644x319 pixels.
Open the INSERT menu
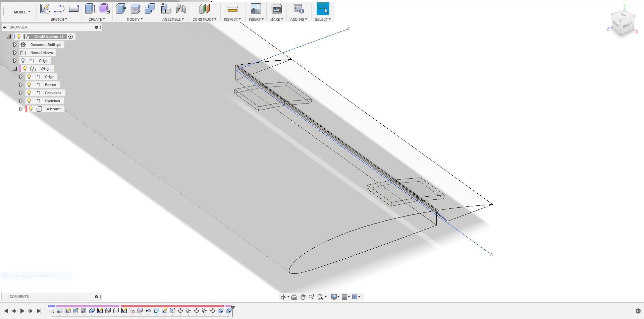click(x=256, y=19)
